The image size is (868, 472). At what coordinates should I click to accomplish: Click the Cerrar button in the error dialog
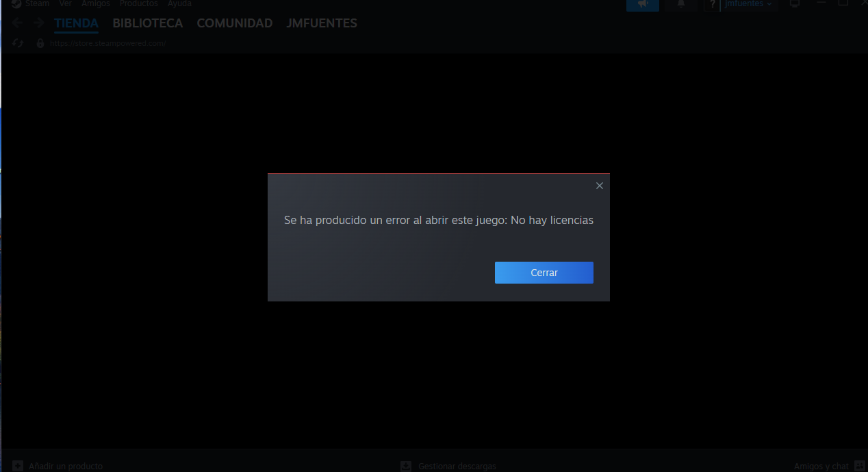pos(544,273)
